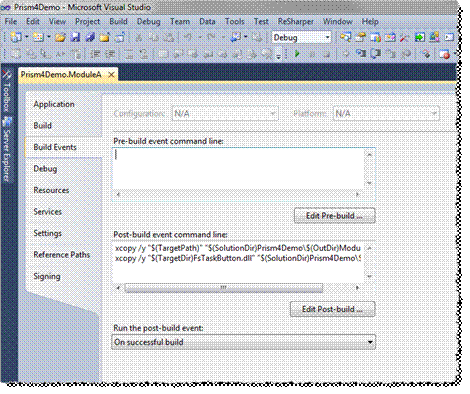Click the Paste toolbar icon

(x=168, y=37)
